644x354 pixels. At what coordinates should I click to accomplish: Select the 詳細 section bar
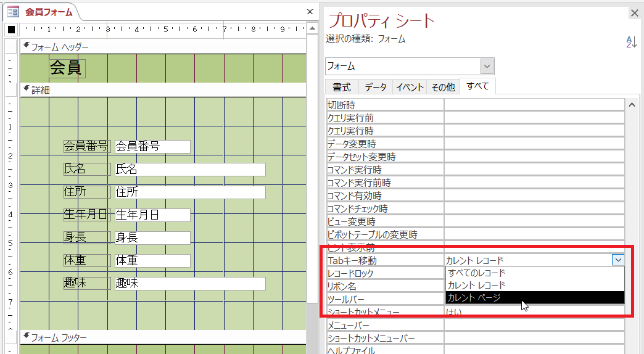(x=163, y=90)
